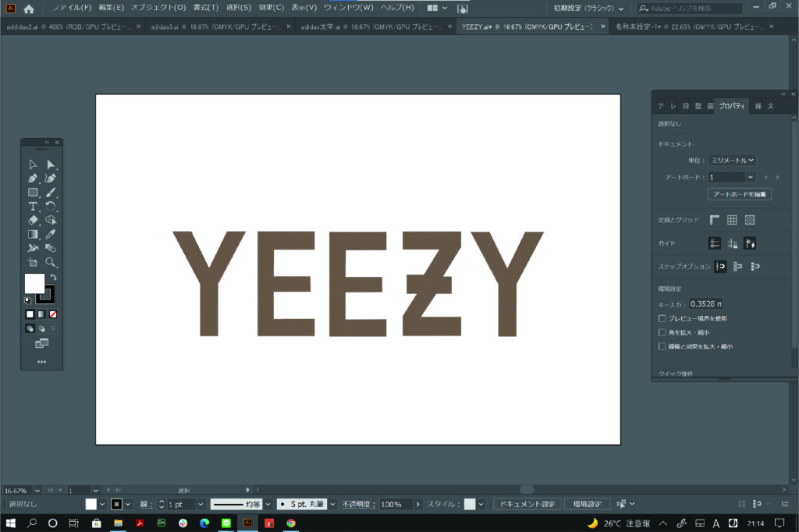Screen dimensions: 799x532
Task: Select the Gradient tool
Action: pyautogui.click(x=33, y=234)
